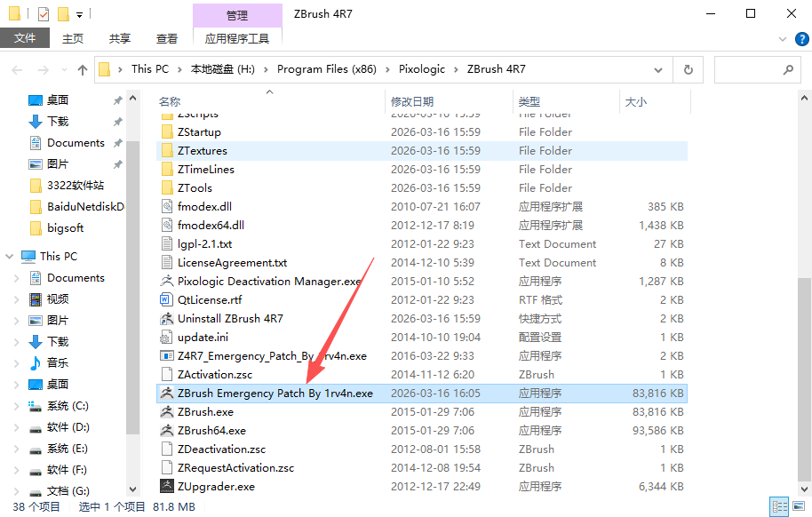The width and height of the screenshot is (812, 517).
Task: Open the 桌面 quick access item
Action: click(x=58, y=100)
